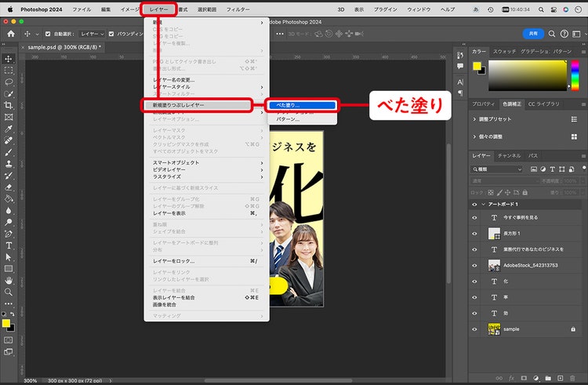Open the フィルター menu
The height and width of the screenshot is (385, 588).
238,9
